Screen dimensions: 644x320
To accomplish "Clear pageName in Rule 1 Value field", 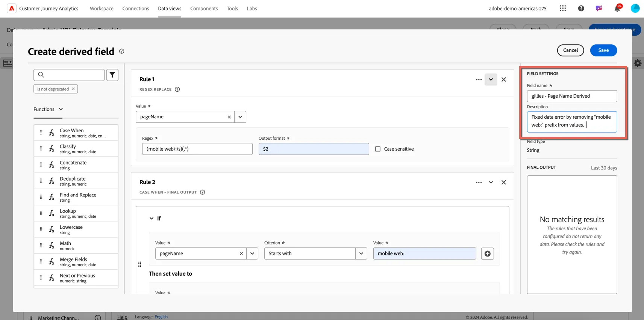I will pyautogui.click(x=229, y=117).
